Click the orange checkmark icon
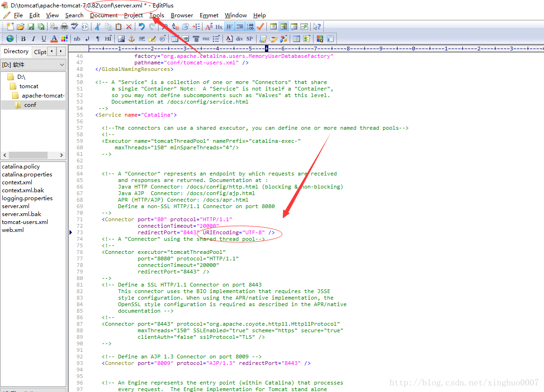The image size is (544, 392). 260,27
